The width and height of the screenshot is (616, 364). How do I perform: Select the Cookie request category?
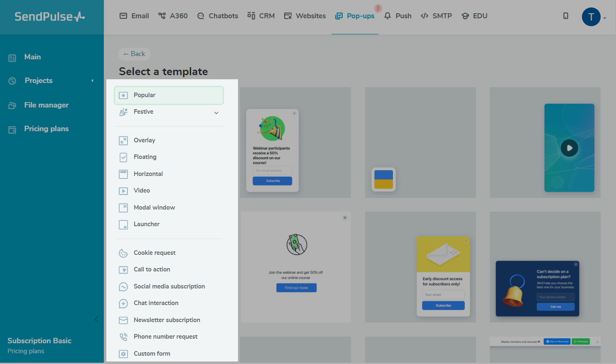[155, 253]
